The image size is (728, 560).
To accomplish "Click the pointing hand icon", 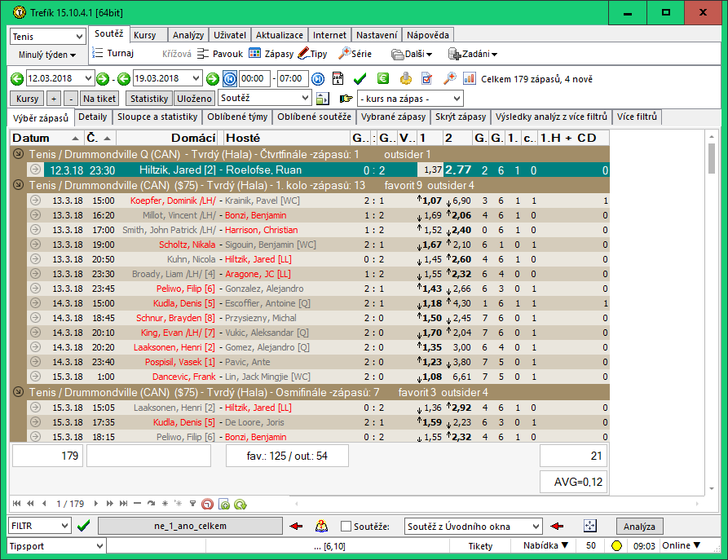I will (346, 99).
